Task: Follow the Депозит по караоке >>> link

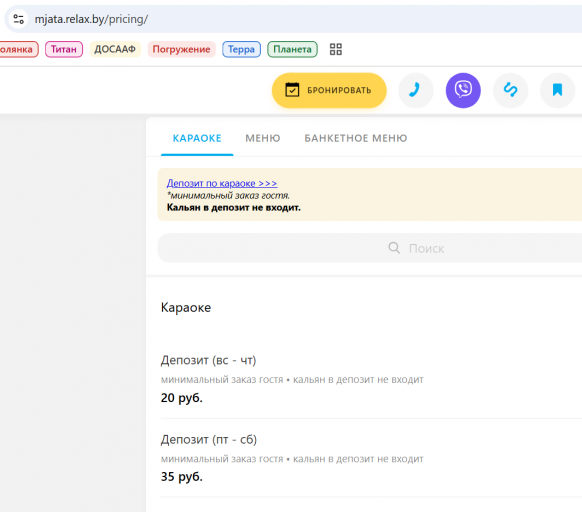Action: 222,183
